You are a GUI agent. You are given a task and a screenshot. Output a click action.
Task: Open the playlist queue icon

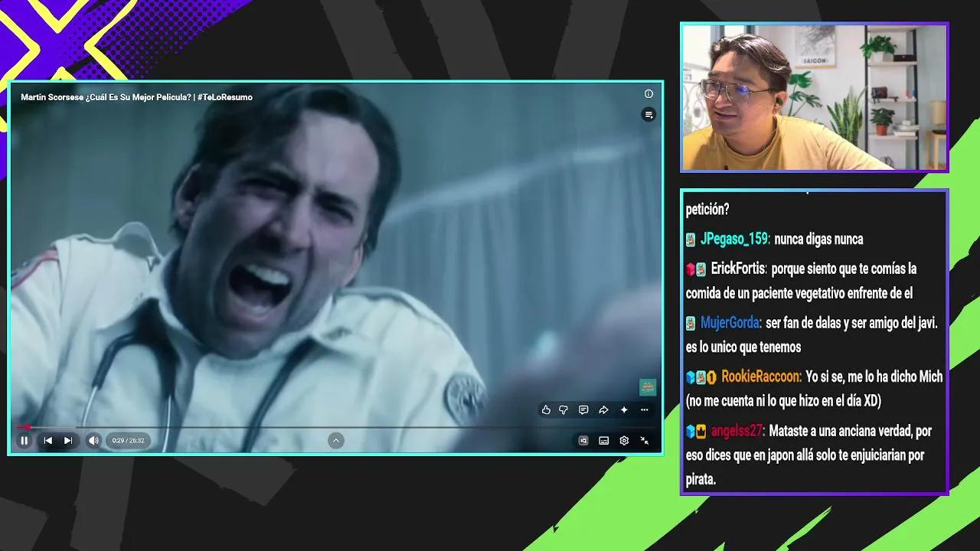pyautogui.click(x=648, y=115)
